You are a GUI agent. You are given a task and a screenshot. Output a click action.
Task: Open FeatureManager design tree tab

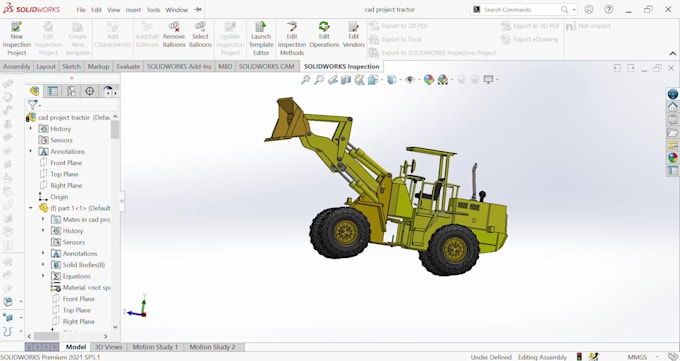coord(35,91)
